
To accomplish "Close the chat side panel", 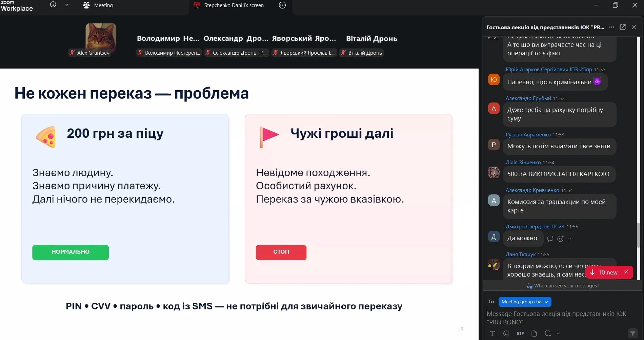I will (x=634, y=27).
